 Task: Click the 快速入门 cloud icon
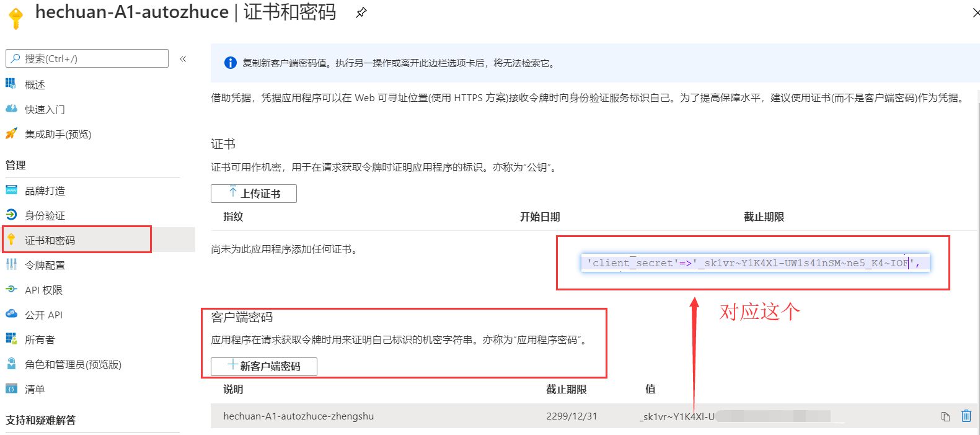(11, 109)
